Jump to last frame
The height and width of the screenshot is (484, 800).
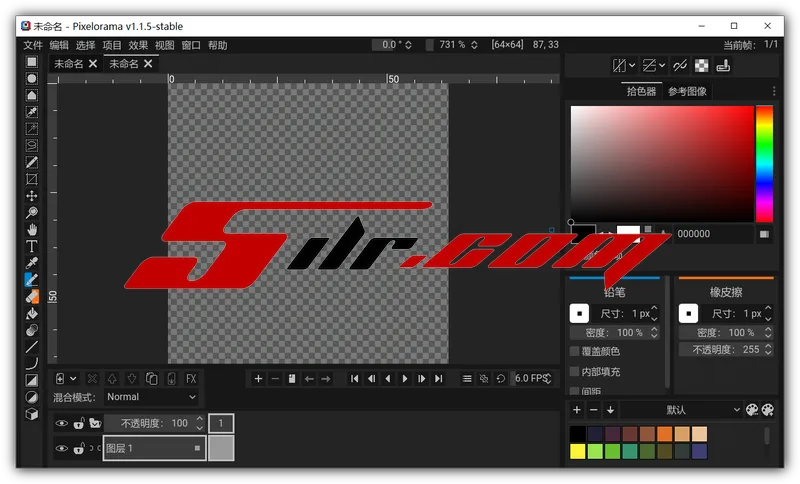[x=438, y=379]
